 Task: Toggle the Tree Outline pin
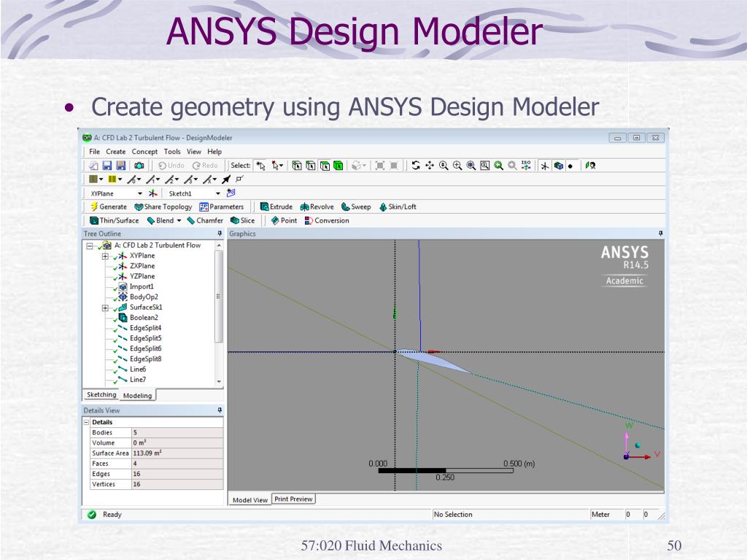(220, 233)
